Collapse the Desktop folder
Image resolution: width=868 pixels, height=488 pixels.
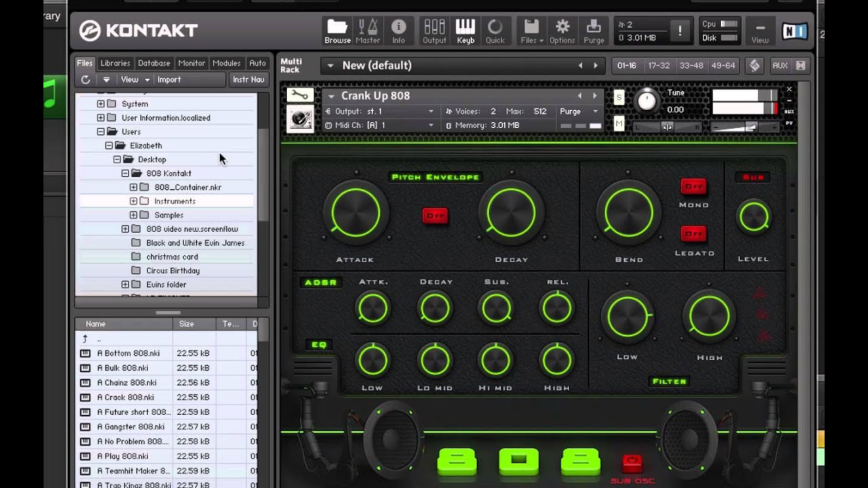point(117,159)
